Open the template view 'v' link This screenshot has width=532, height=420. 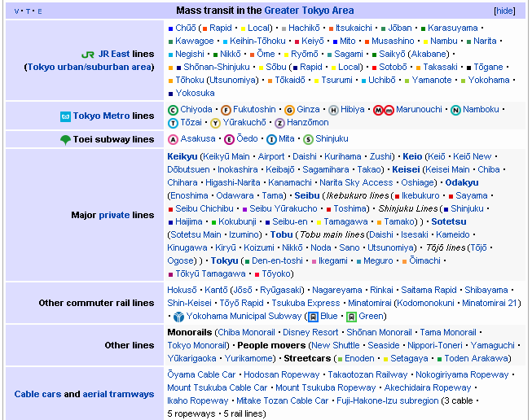coord(17,11)
